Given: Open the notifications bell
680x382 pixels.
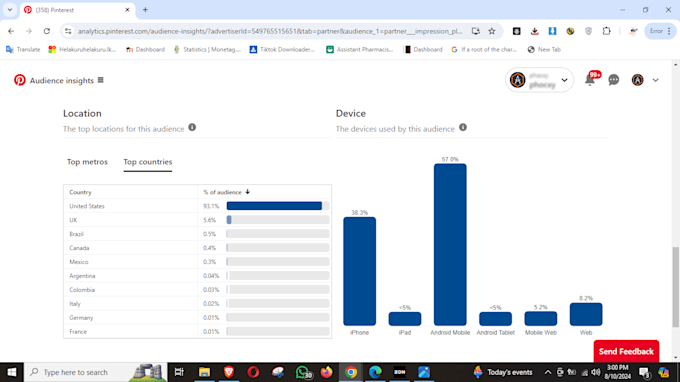Looking at the screenshot, I should [x=590, y=80].
